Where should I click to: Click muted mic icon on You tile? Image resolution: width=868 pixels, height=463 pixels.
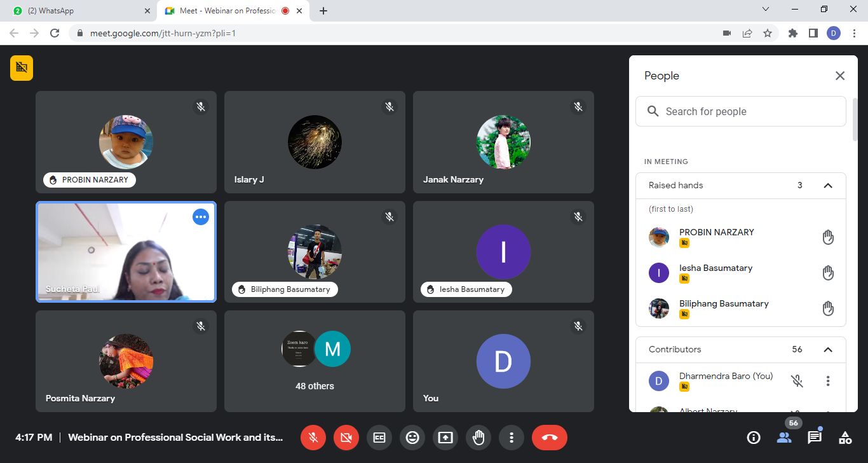(578, 326)
